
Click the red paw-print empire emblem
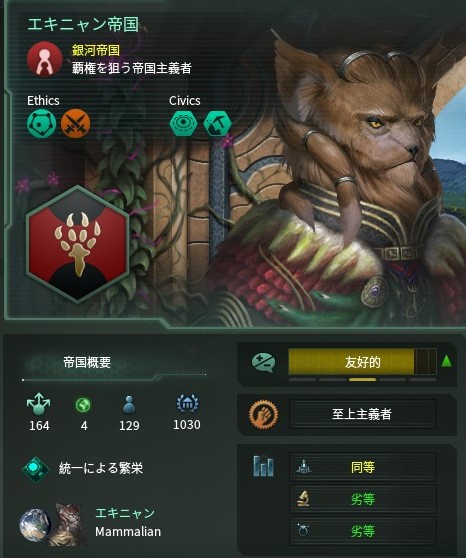78,244
